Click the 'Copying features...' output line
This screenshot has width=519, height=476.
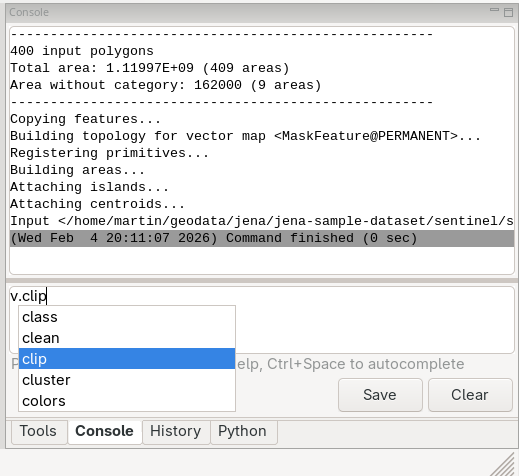85,119
